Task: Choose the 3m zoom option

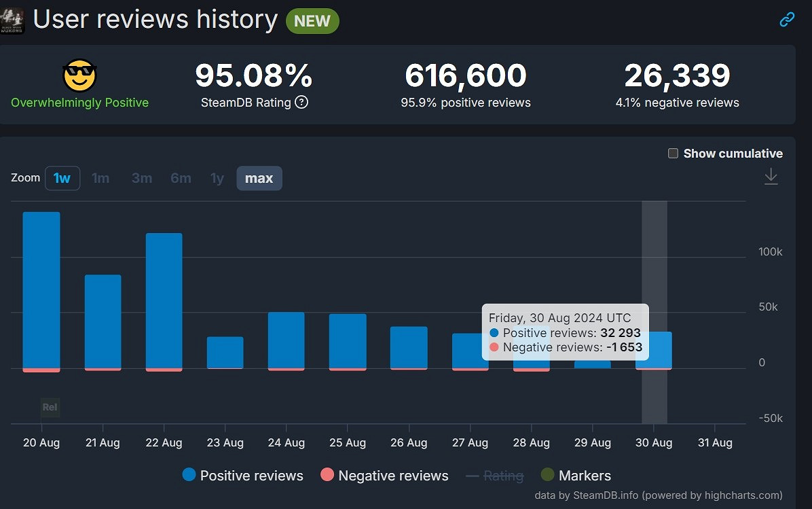Action: (x=141, y=178)
